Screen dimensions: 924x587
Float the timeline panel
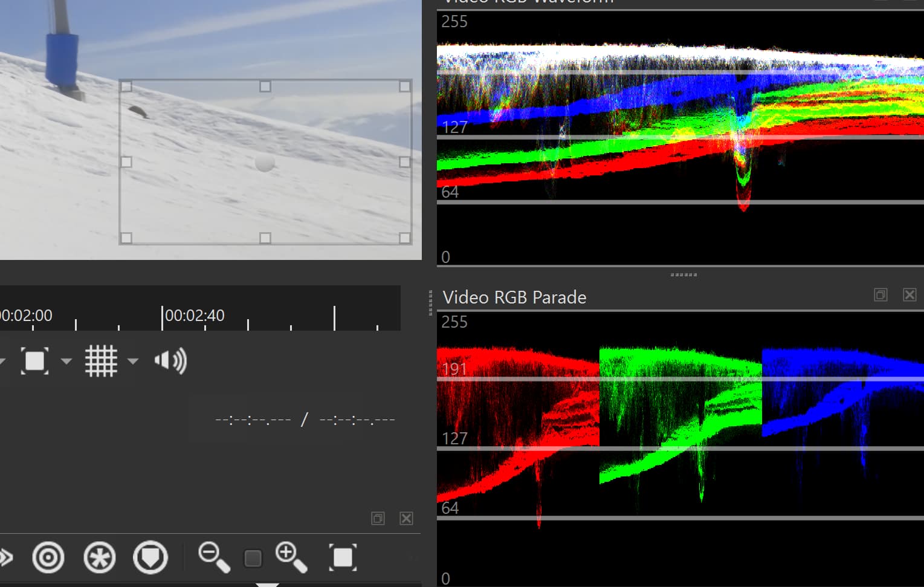[378, 519]
